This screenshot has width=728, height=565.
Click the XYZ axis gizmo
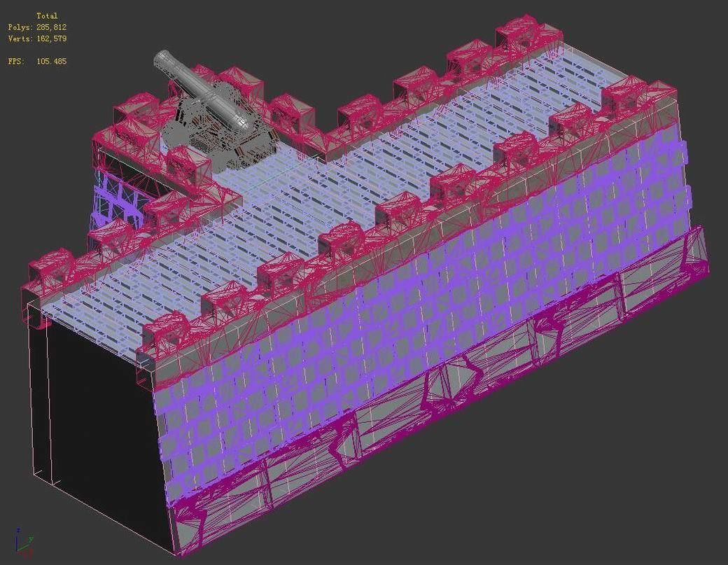[x=24, y=542]
